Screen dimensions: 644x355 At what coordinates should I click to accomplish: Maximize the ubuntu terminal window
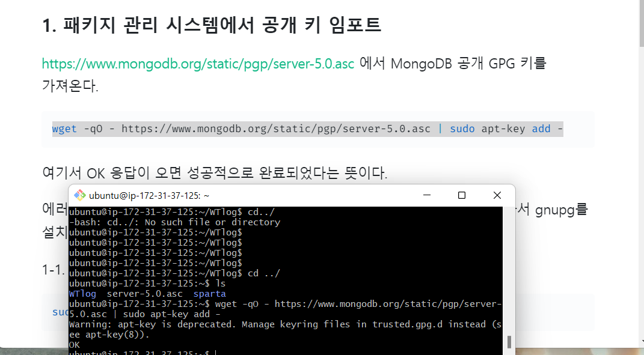tap(462, 195)
